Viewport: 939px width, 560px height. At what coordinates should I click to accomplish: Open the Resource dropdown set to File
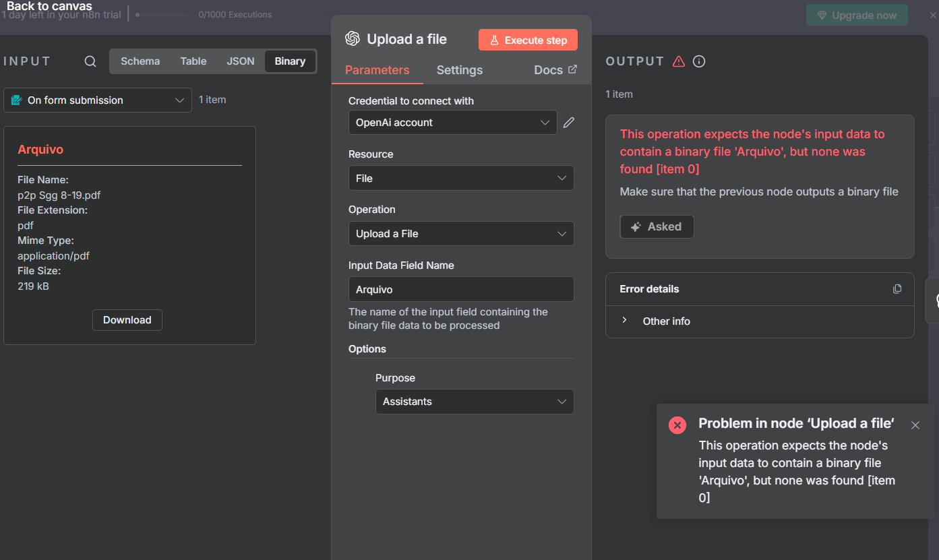pyautogui.click(x=461, y=179)
